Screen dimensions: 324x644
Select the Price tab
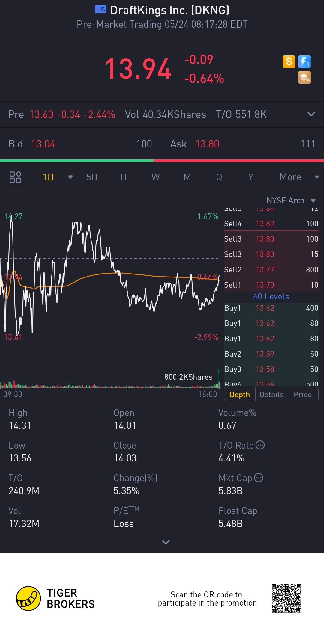click(x=303, y=394)
